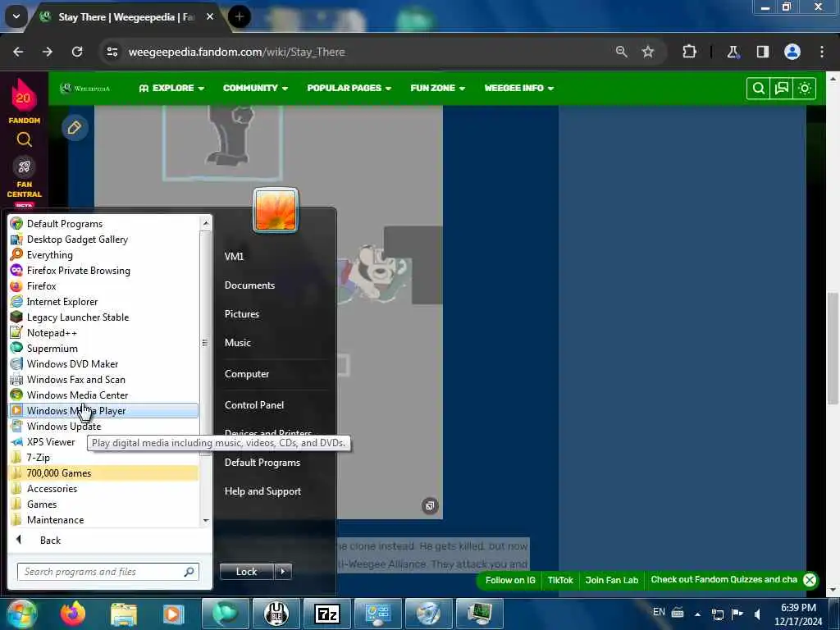This screenshot has height=630, width=840.
Task: Switch to Supermium taskbar button
Action: click(x=225, y=614)
